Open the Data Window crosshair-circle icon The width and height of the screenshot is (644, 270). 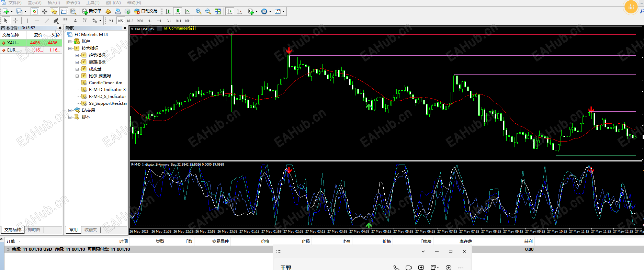(x=44, y=11)
